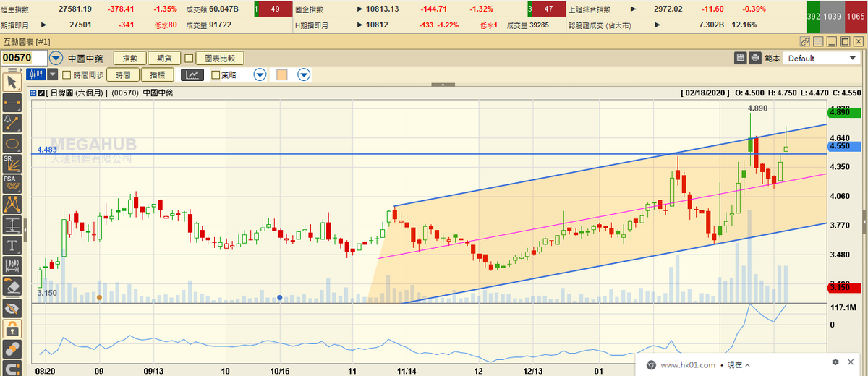Click the candlestick chart type icon
The image size is (868, 376).
(x=35, y=74)
